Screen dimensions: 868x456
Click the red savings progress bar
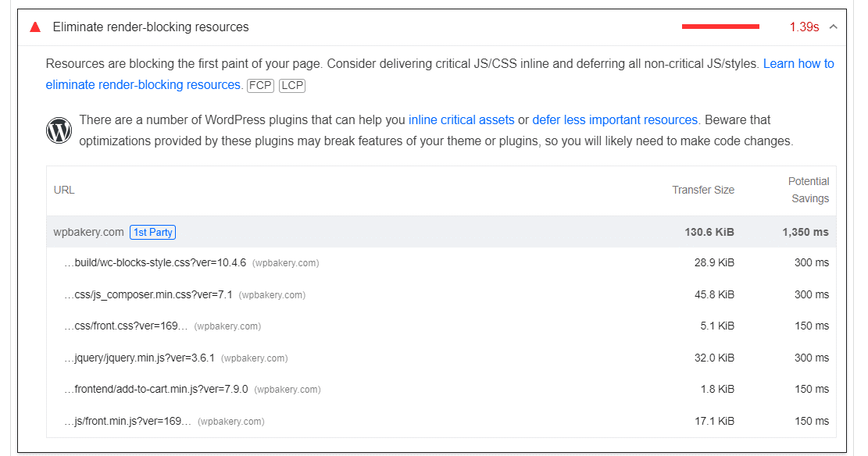click(720, 27)
